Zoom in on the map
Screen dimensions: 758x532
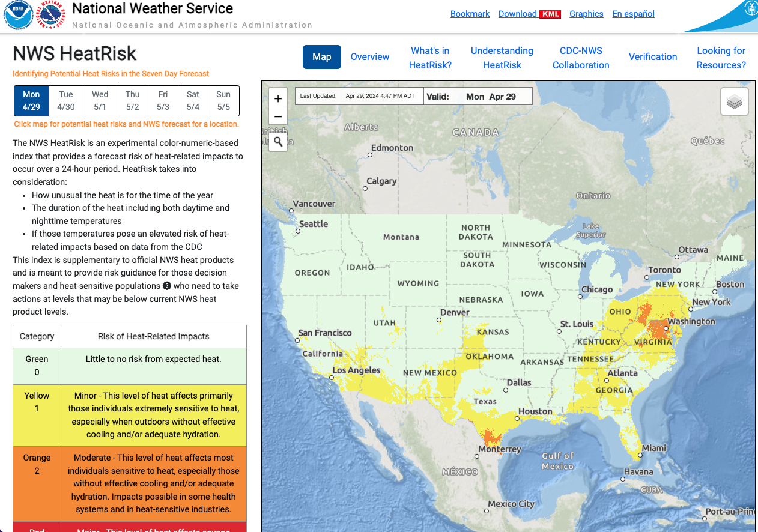[278, 98]
